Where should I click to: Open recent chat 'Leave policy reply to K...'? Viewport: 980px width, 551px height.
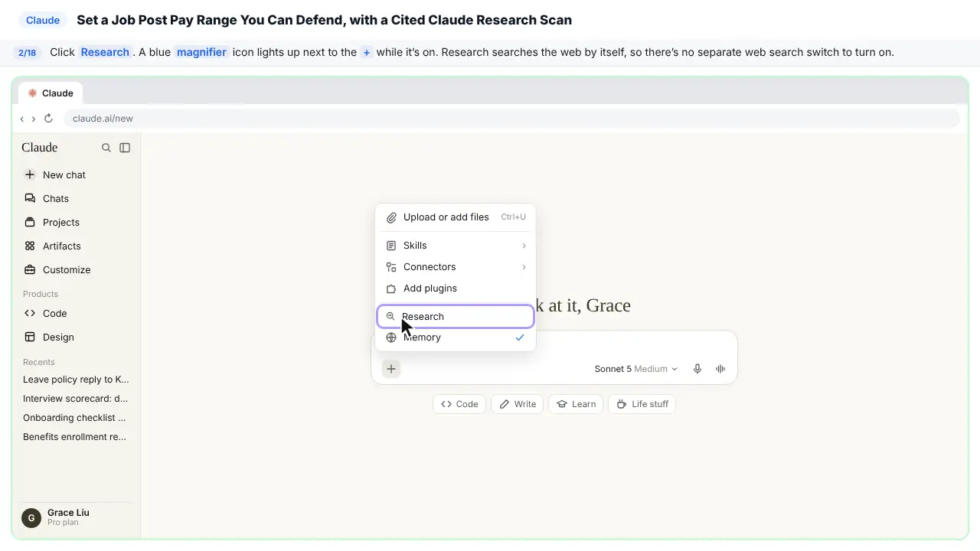click(76, 380)
